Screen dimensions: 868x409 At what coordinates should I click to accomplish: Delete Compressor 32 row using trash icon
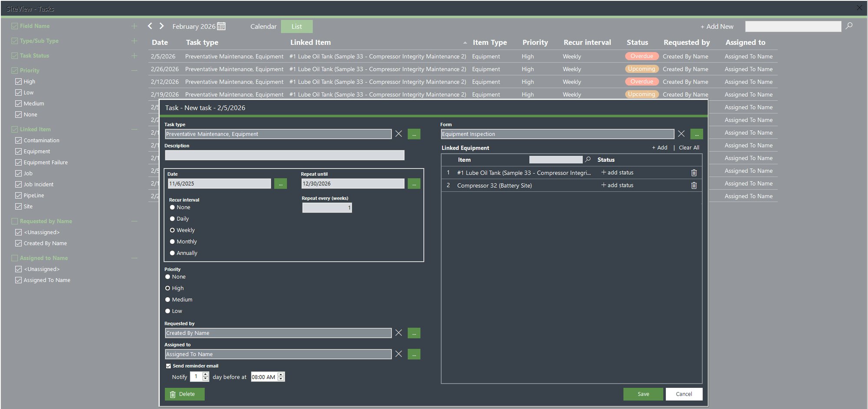tap(694, 185)
